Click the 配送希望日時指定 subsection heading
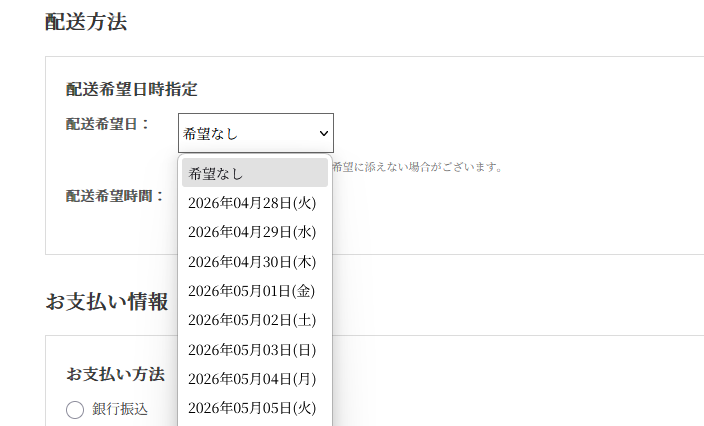This screenshot has width=704, height=426. point(131,89)
